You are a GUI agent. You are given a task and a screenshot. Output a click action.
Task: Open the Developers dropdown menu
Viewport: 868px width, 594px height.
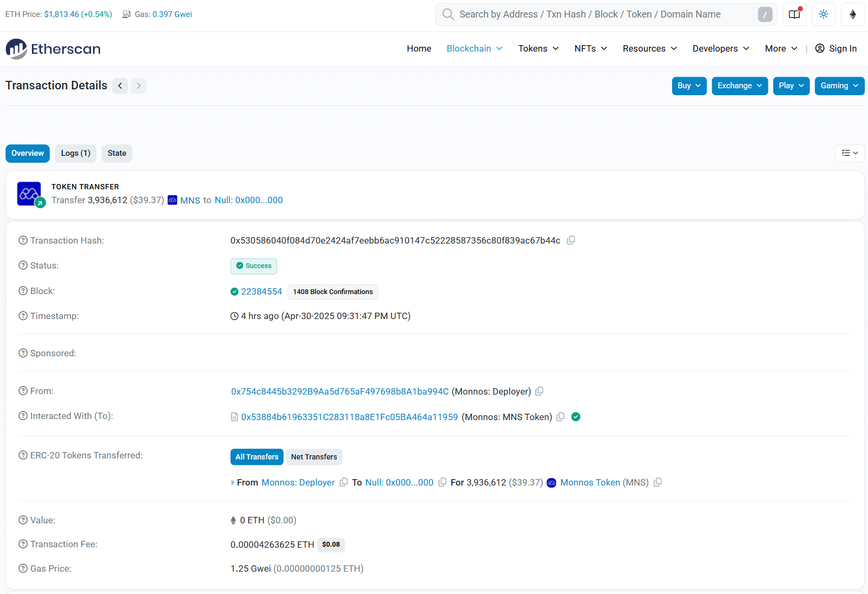click(721, 48)
